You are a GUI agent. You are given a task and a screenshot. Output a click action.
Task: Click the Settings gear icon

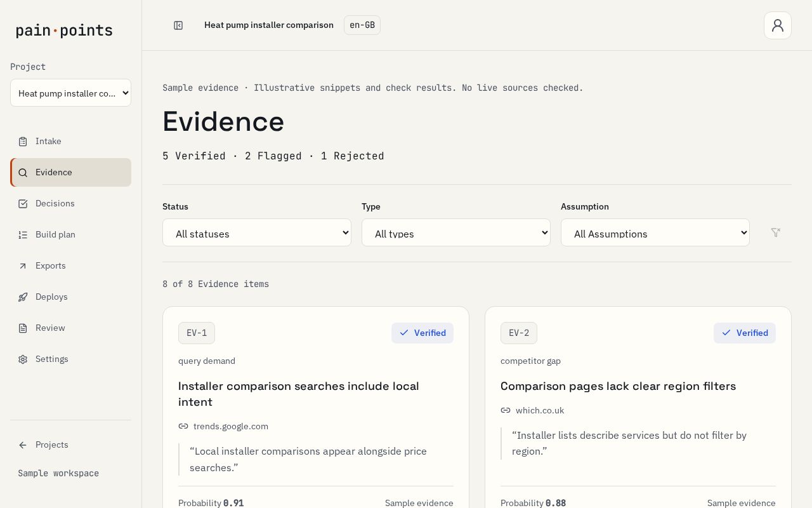click(23, 359)
